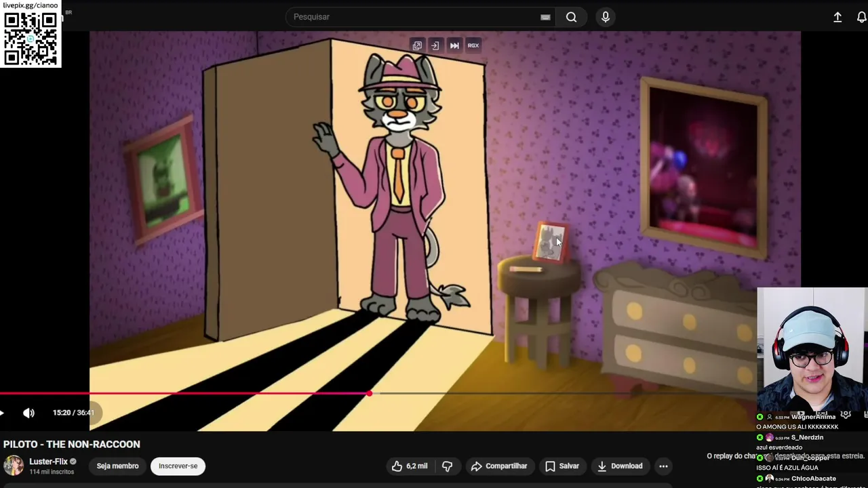This screenshot has height=488, width=868.
Task: Dislike the video
Action: (448, 466)
